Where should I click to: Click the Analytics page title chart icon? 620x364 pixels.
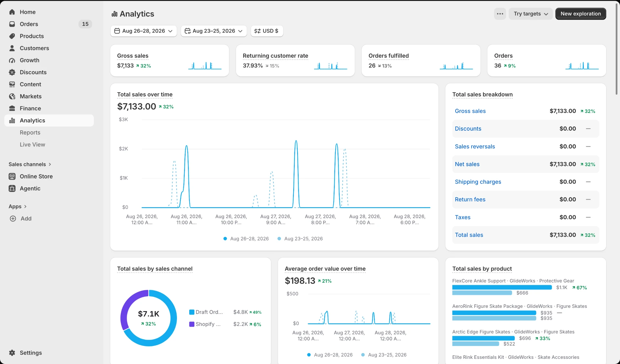(x=114, y=14)
